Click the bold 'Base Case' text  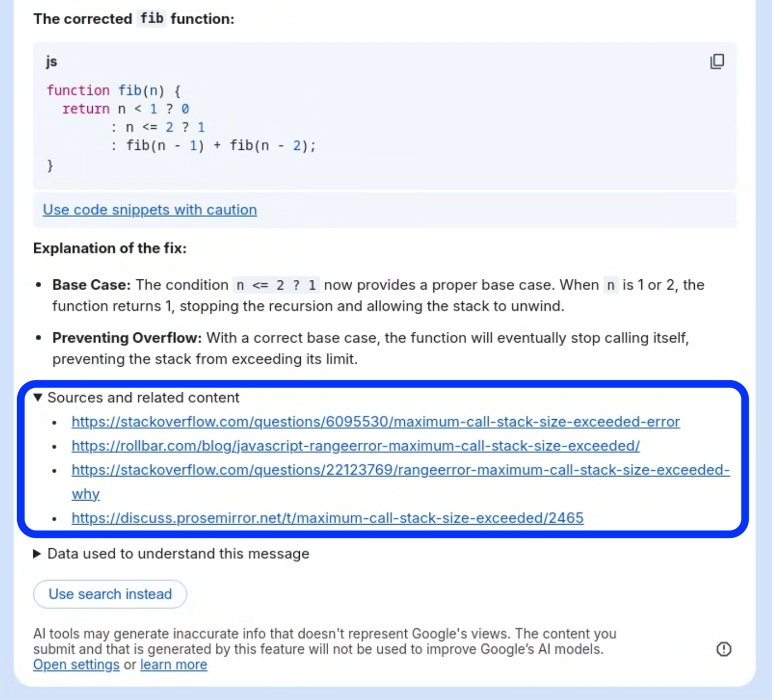pyautogui.click(x=91, y=285)
